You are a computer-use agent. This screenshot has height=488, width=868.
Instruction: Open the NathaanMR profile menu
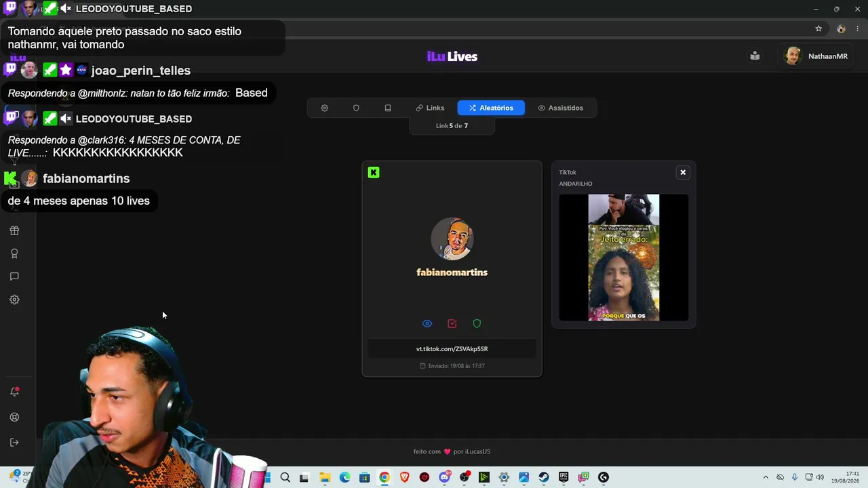click(816, 56)
